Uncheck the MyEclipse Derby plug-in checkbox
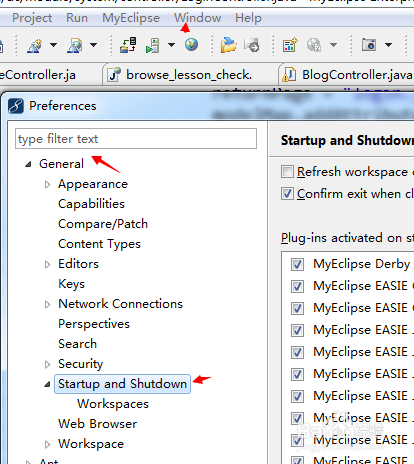Viewport: 414px width, 464px height. coord(297,264)
